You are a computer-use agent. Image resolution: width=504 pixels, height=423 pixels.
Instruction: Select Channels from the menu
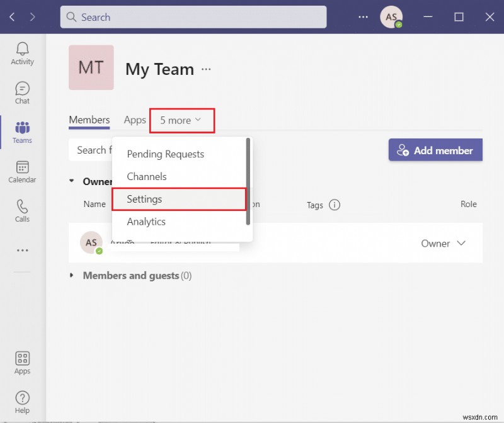pyautogui.click(x=147, y=177)
